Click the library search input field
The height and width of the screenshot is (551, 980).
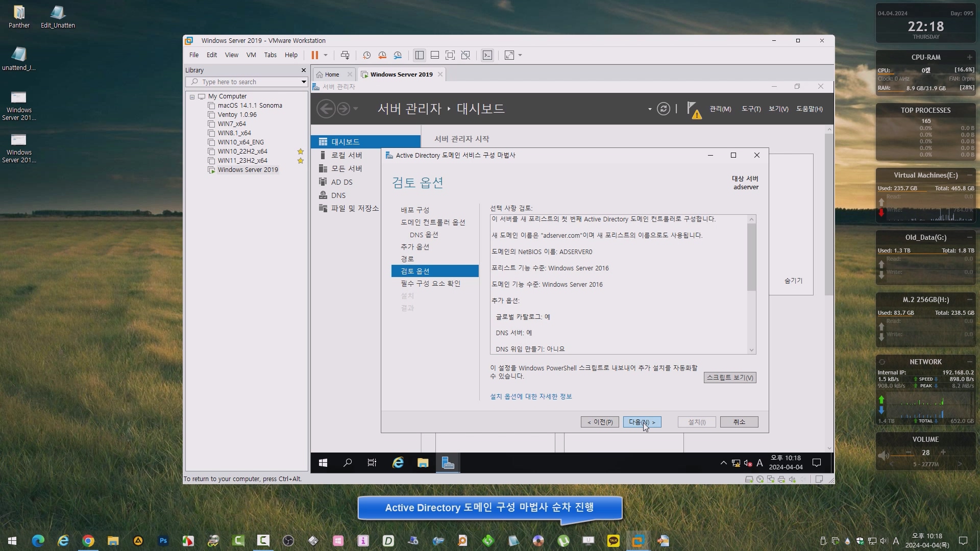(x=246, y=82)
